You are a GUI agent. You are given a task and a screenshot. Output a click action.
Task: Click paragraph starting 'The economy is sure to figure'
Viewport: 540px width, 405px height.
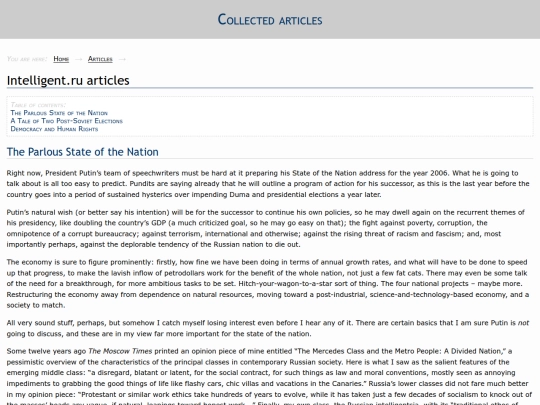(x=268, y=283)
